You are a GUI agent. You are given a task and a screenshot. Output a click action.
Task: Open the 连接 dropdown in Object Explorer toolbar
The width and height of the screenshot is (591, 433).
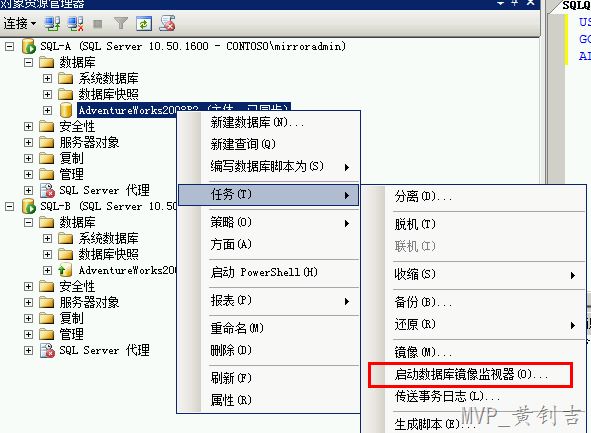pos(20,24)
